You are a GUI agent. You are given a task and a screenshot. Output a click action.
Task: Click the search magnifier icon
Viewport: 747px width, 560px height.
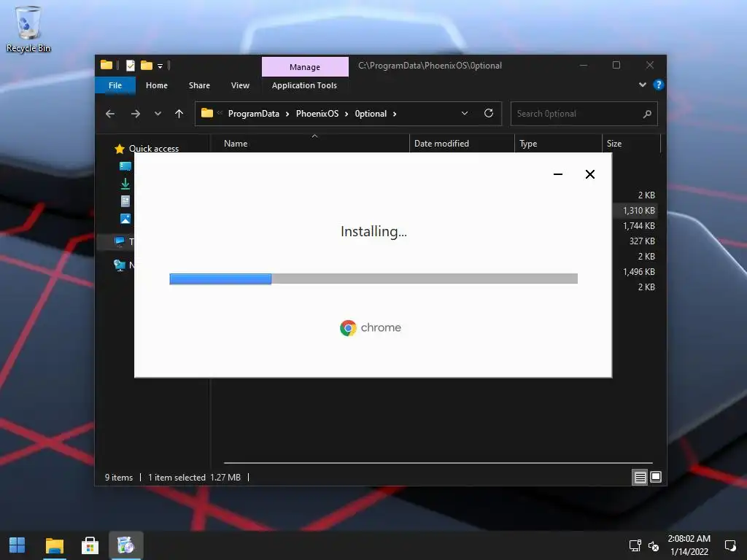pos(647,114)
